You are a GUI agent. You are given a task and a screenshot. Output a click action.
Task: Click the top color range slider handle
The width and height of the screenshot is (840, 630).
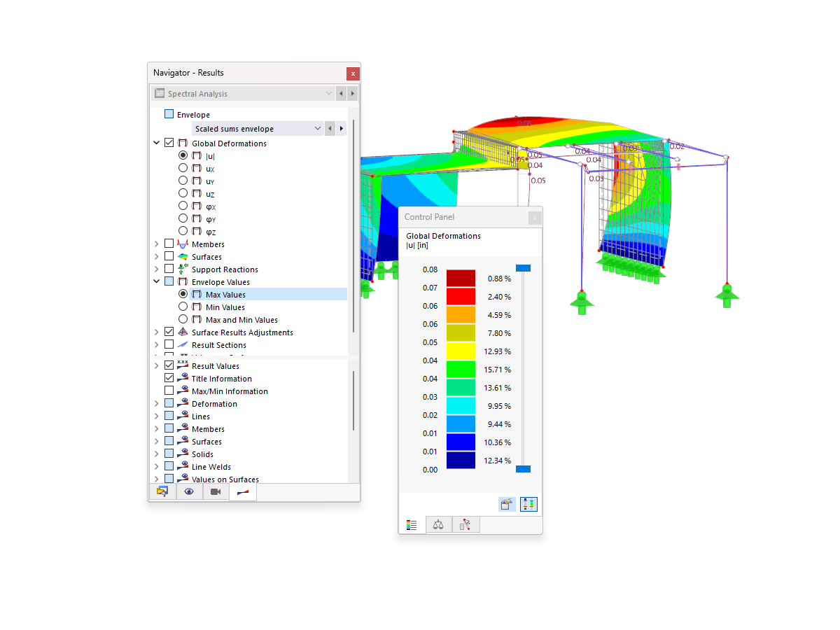pyautogui.click(x=523, y=268)
